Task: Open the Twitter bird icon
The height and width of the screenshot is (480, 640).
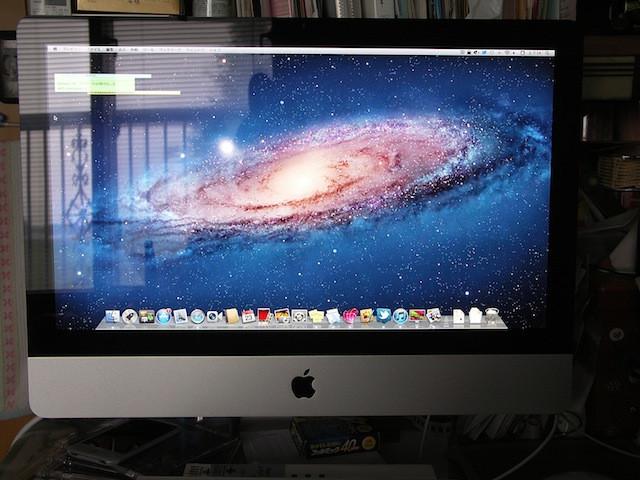Action: pyautogui.click(x=383, y=316)
